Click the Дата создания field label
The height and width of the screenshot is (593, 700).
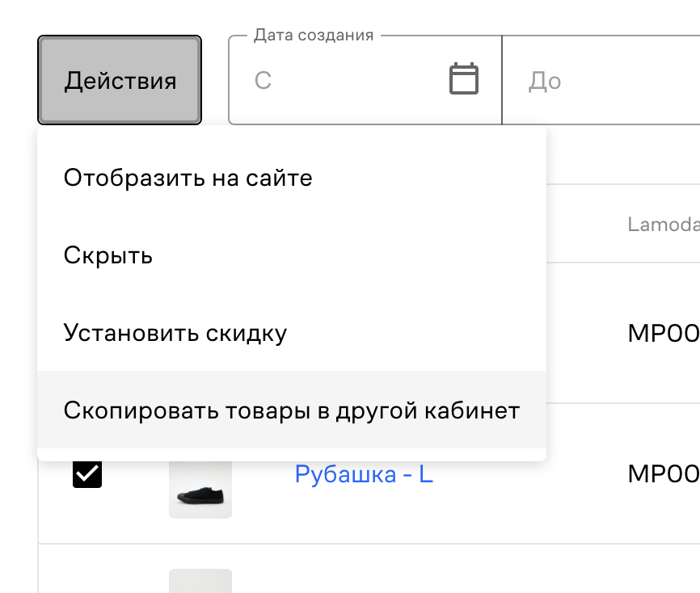point(314,36)
